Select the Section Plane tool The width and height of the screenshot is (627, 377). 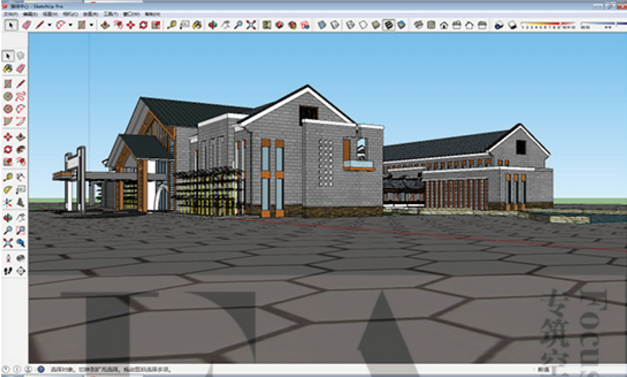(x=20, y=271)
